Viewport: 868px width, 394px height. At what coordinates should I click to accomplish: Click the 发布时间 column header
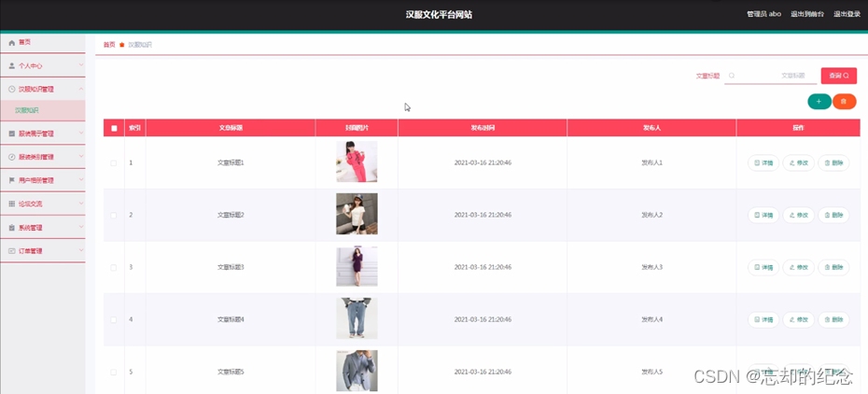click(483, 128)
